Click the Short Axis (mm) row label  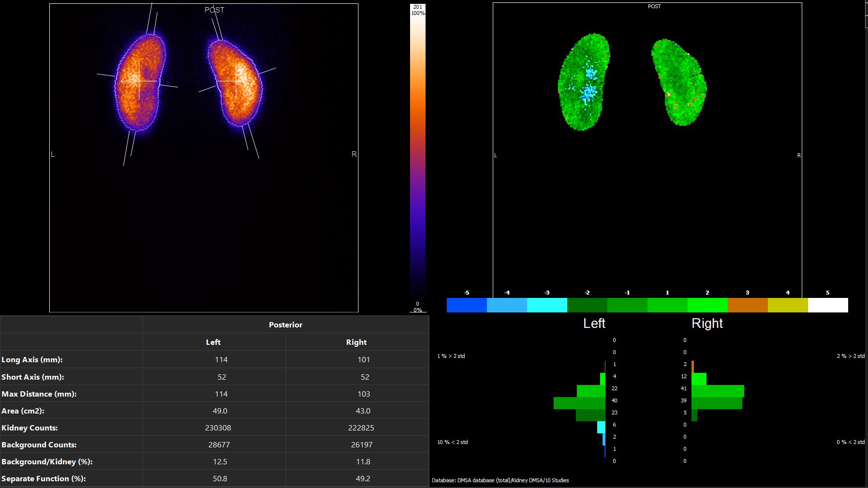(x=33, y=377)
